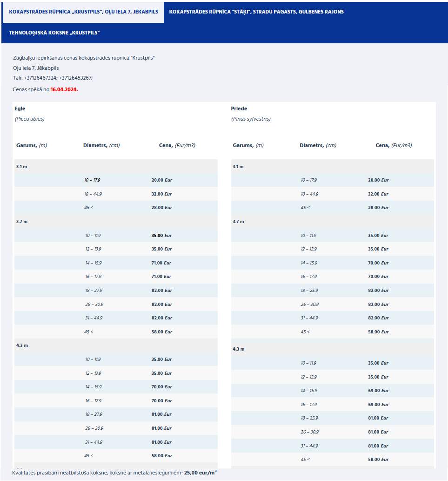Select the Krustpils Oļu iela 7 tab
448x481 pixels.
point(83,12)
